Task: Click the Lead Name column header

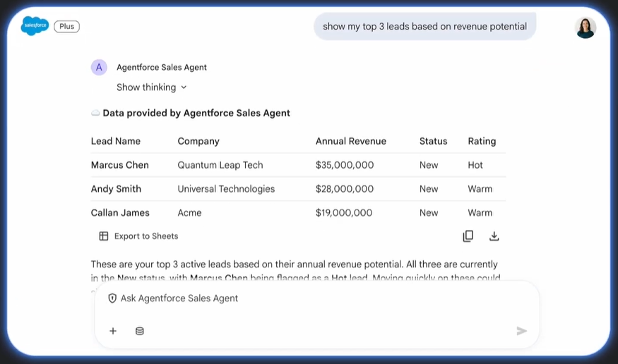Action: tap(116, 141)
